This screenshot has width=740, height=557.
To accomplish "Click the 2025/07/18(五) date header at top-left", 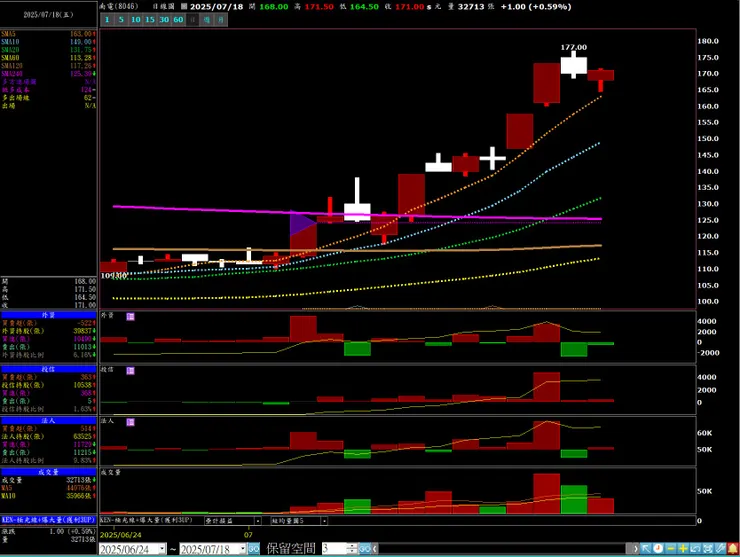I will [x=49, y=15].
